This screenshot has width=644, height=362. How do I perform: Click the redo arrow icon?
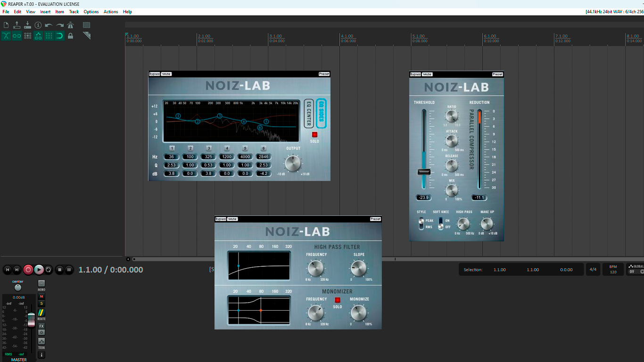(x=60, y=25)
